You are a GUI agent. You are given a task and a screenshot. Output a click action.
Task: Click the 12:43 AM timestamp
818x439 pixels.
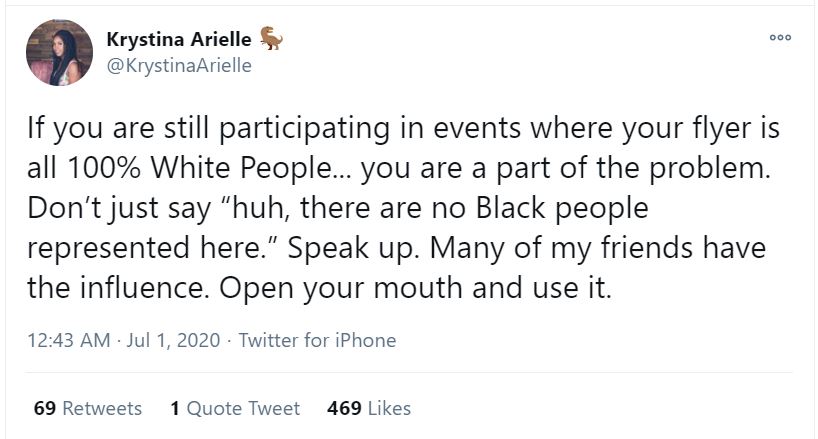point(69,340)
